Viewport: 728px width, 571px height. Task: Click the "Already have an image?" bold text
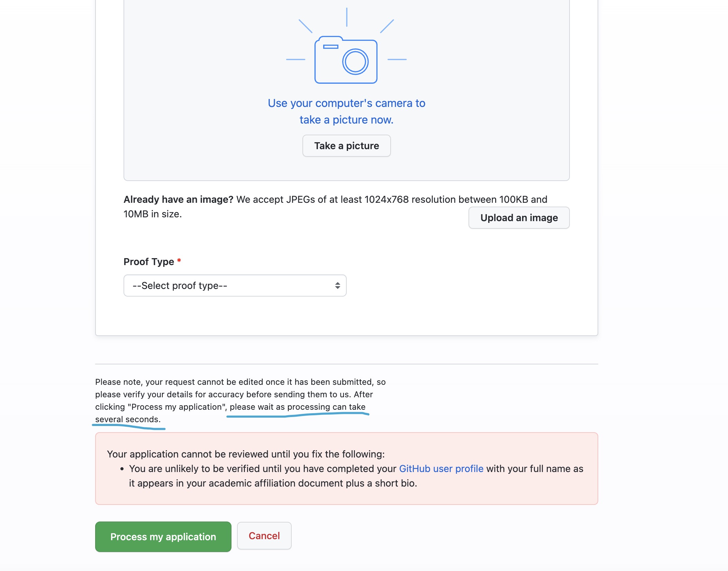(179, 199)
